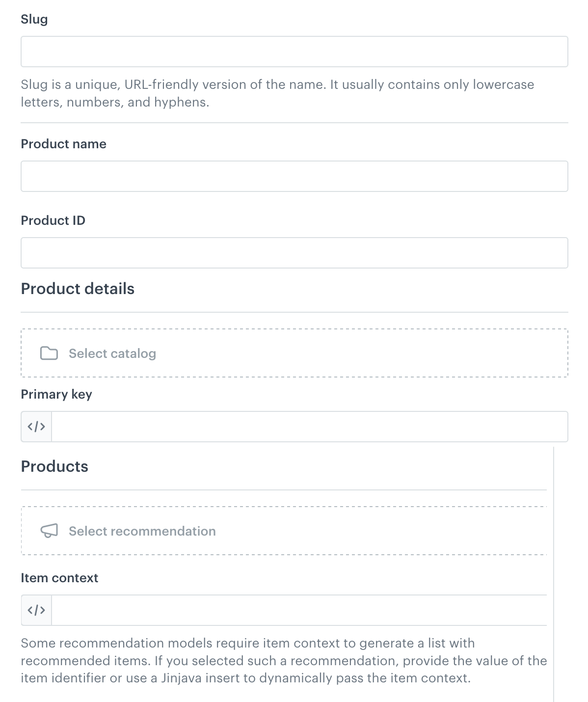Screen dimensions: 588x702
Task: Click the Item context help paragraph
Action: click(x=284, y=661)
